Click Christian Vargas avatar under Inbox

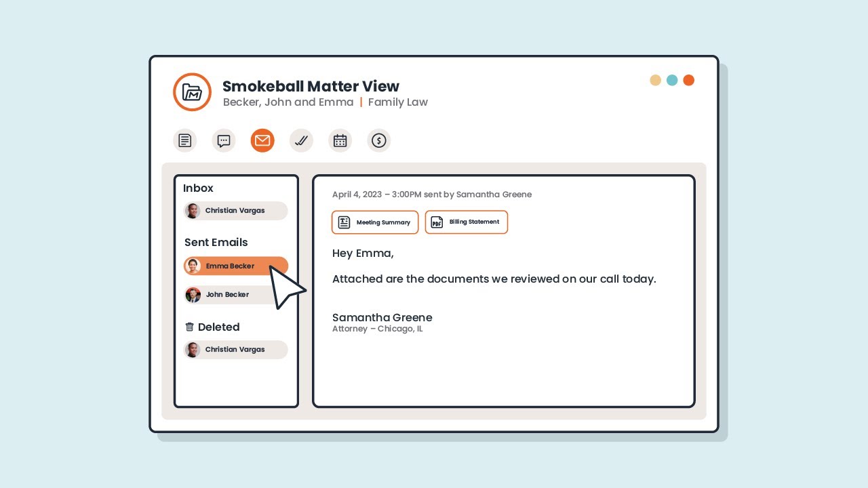(193, 211)
